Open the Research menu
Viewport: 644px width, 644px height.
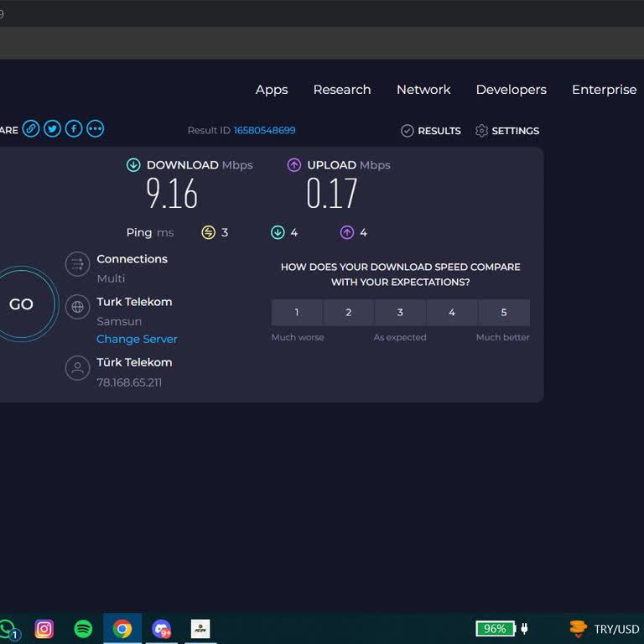342,90
